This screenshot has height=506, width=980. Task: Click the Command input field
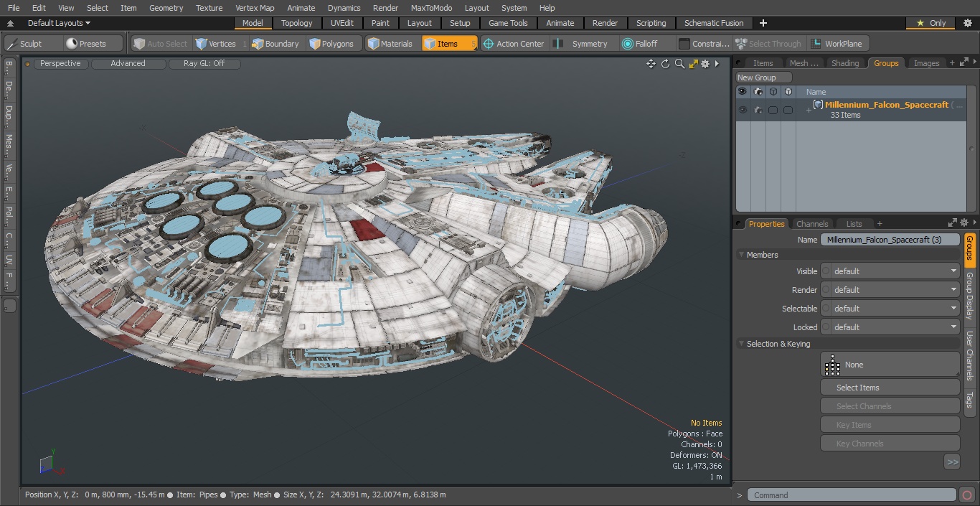[x=852, y=495]
